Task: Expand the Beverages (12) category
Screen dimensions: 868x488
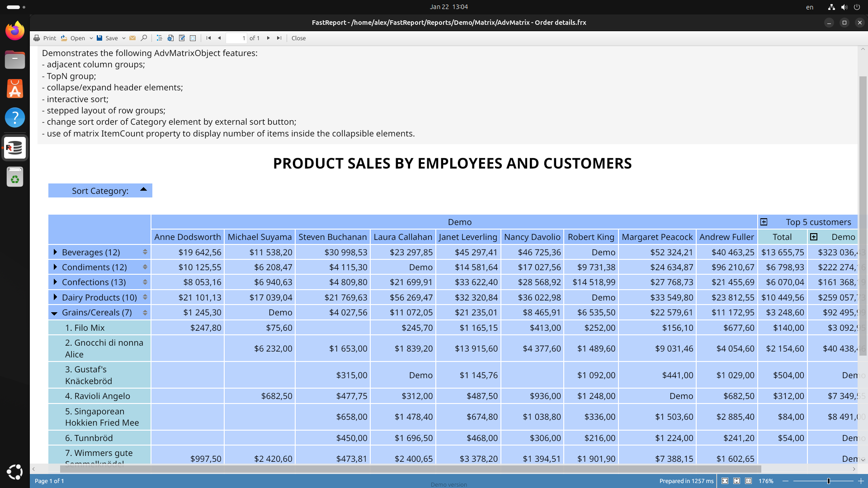Action: click(55, 252)
